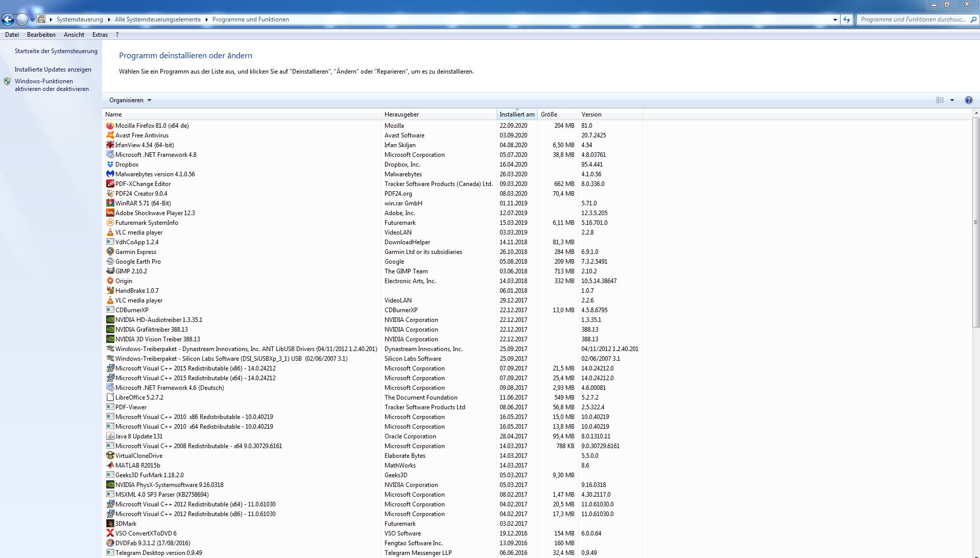Select the CDBurnerXP row

tap(373, 310)
